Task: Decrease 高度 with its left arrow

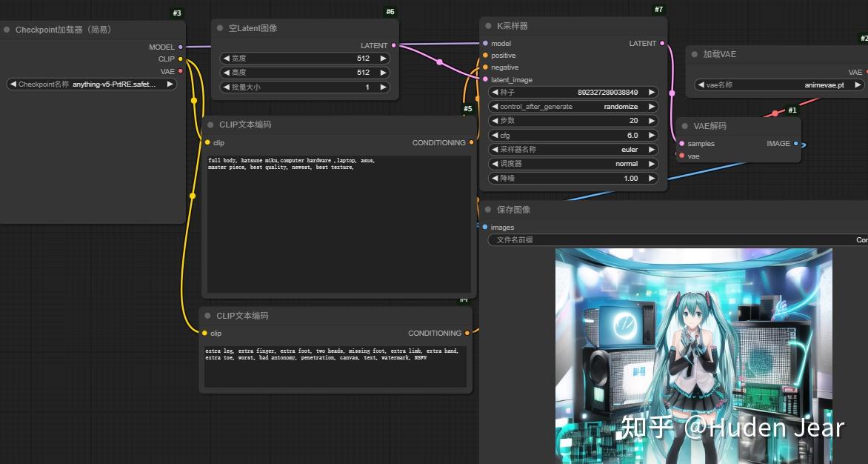Action: [x=226, y=73]
